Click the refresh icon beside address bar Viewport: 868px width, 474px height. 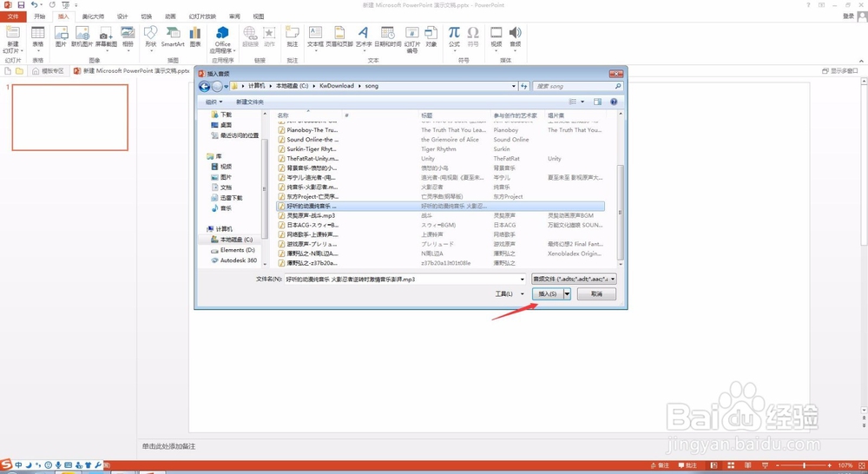click(x=523, y=87)
